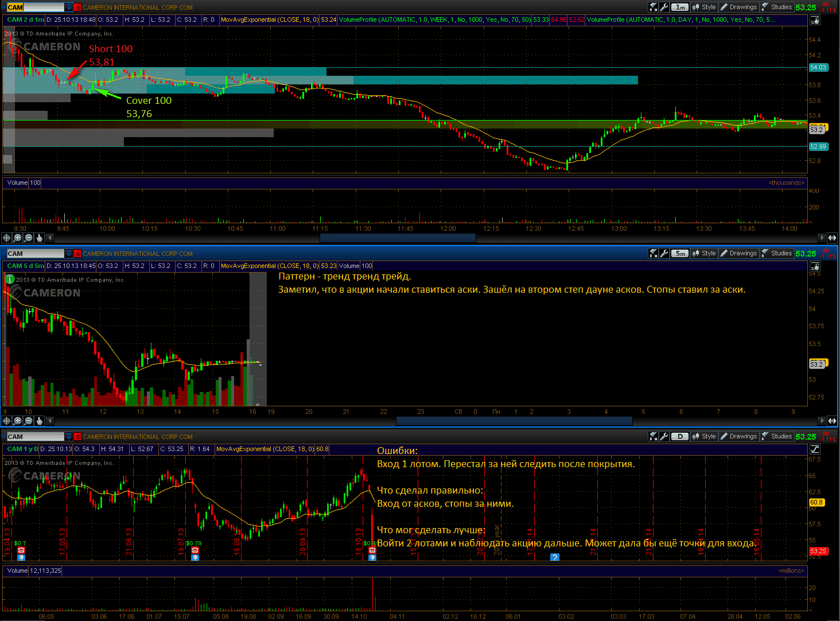The height and width of the screenshot is (621, 840).
Task: Click the blue question mark event marker
Action: [x=554, y=557]
